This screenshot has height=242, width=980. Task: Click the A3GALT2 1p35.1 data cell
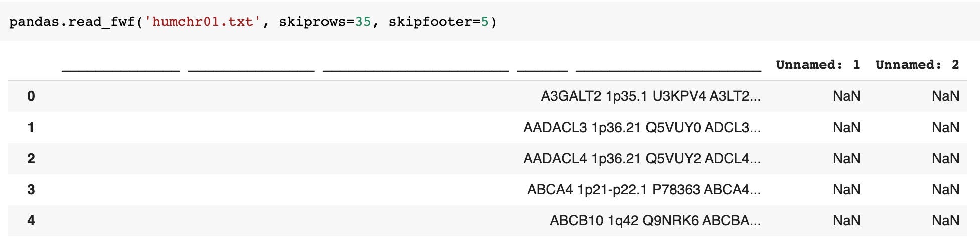pyautogui.click(x=650, y=96)
